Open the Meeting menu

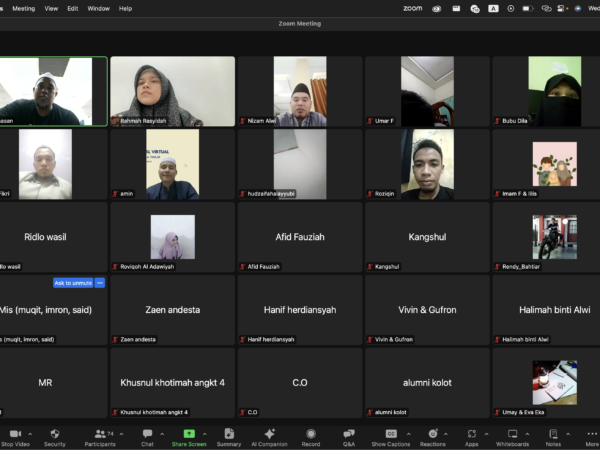[x=23, y=8]
